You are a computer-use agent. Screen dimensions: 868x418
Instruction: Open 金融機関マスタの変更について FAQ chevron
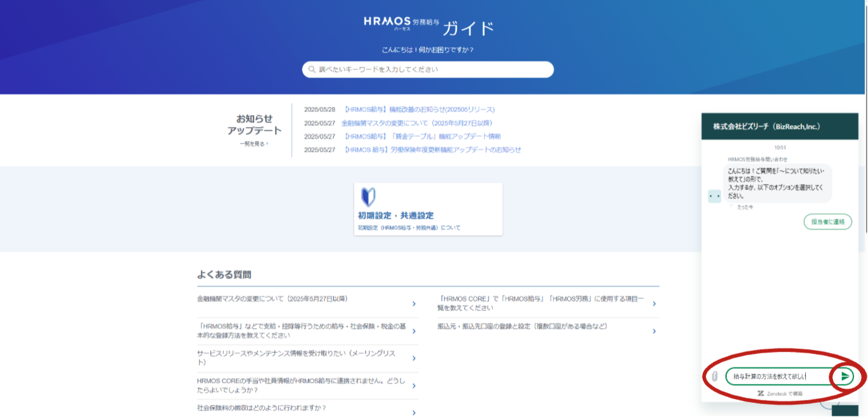coord(414,304)
